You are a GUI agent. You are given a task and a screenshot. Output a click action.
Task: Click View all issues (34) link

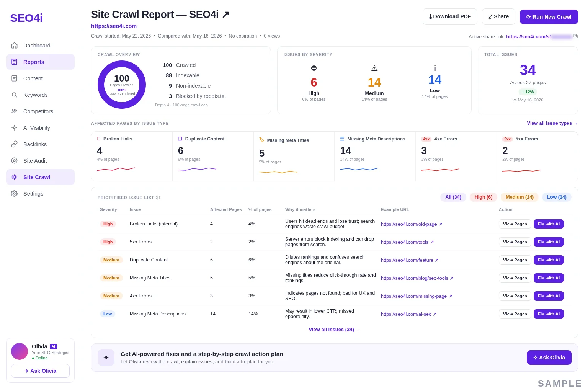334,330
